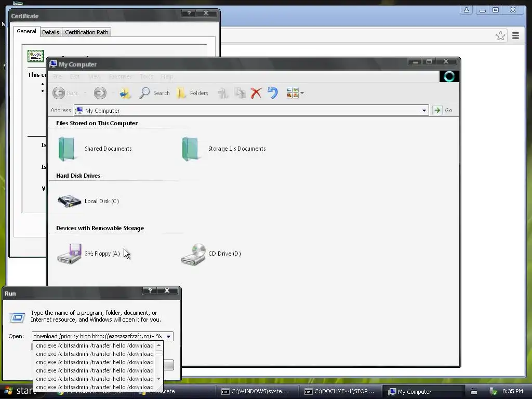Open the browser hamburger menu
The width and height of the screenshot is (532, 399).
tap(516, 36)
